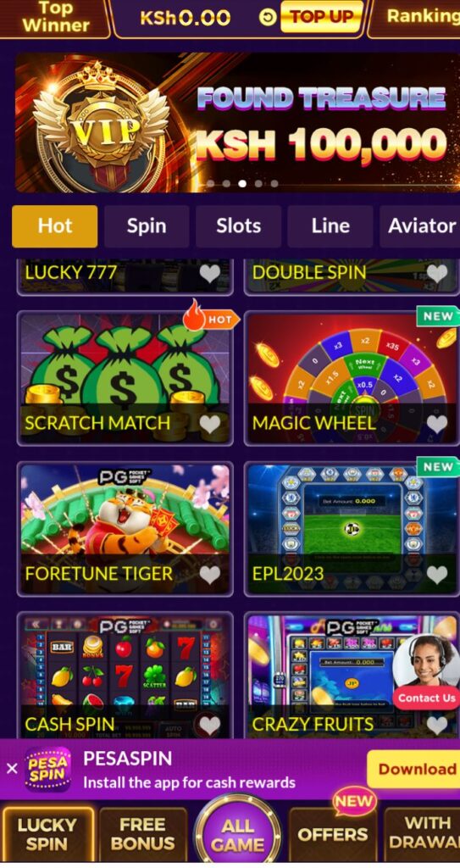This screenshot has width=460, height=868.
Task: Click the TOP UP button
Action: [x=322, y=17]
